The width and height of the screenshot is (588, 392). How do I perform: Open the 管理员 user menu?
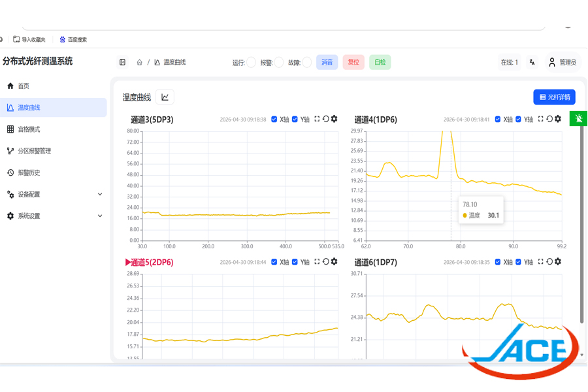click(563, 62)
